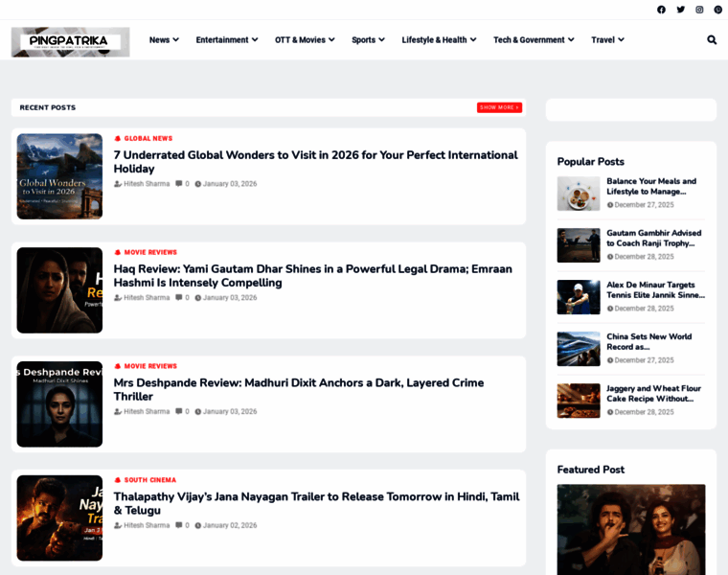
Task: Click Hitesh Sharma author on Global Wonders
Action: (147, 184)
